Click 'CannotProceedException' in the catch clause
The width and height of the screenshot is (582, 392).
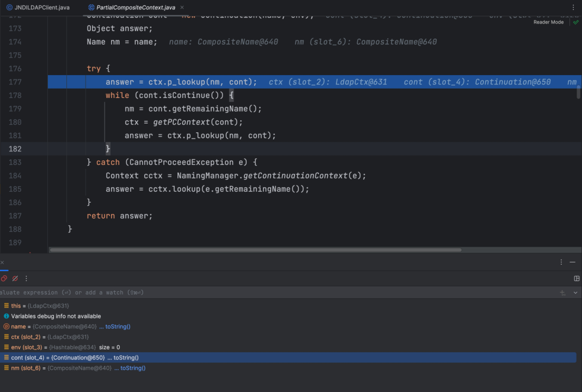(181, 162)
